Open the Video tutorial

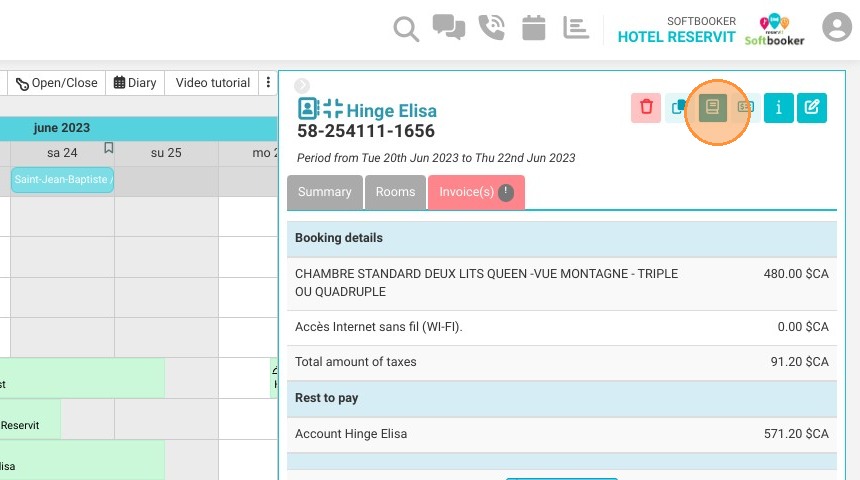point(213,83)
